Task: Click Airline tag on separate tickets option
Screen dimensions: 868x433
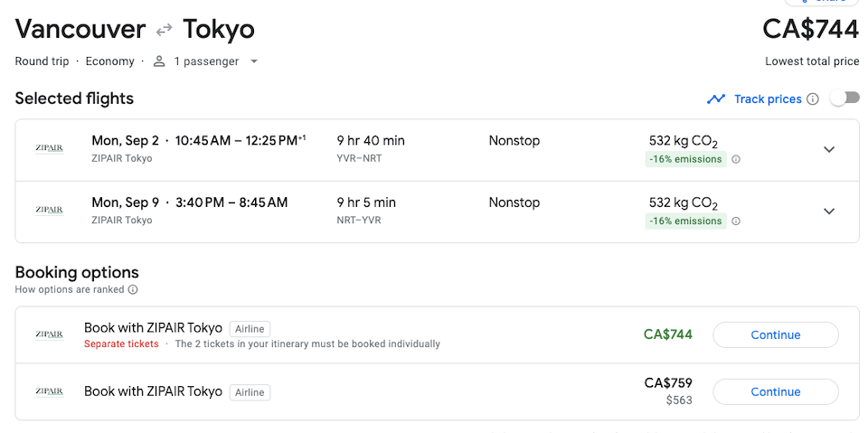Action: pos(250,329)
